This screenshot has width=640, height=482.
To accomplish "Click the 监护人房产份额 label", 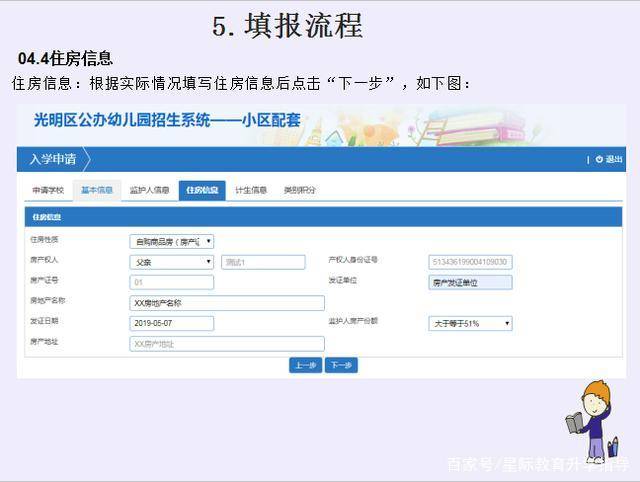I will [x=353, y=321].
